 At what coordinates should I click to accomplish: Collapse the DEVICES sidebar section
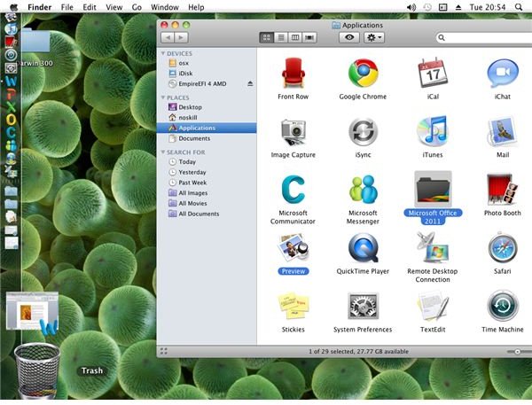pyautogui.click(x=163, y=53)
